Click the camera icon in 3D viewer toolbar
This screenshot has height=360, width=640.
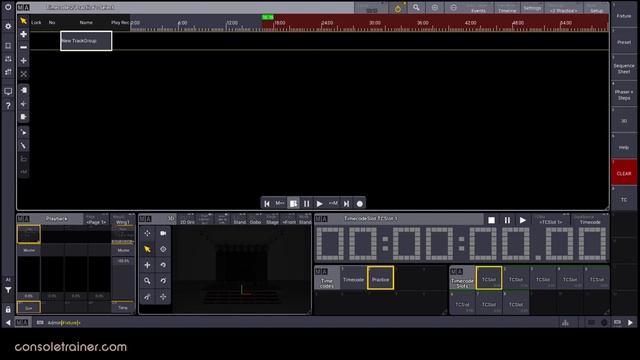(163, 233)
